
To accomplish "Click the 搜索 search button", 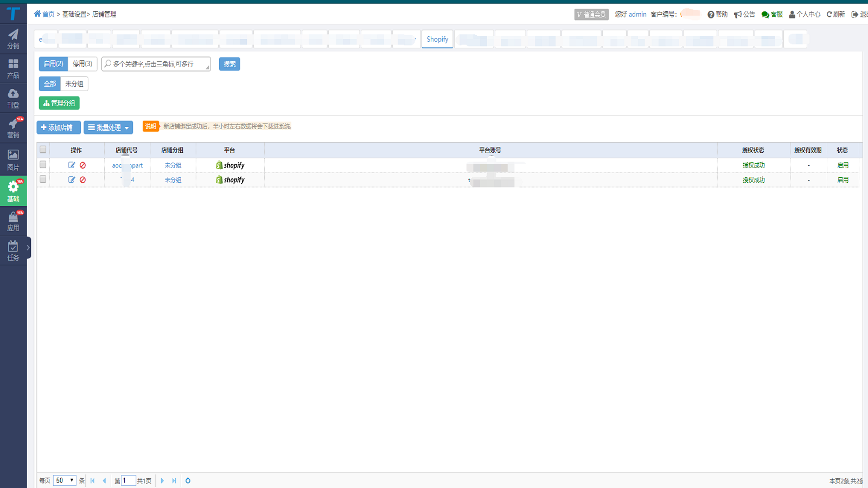I will point(229,64).
